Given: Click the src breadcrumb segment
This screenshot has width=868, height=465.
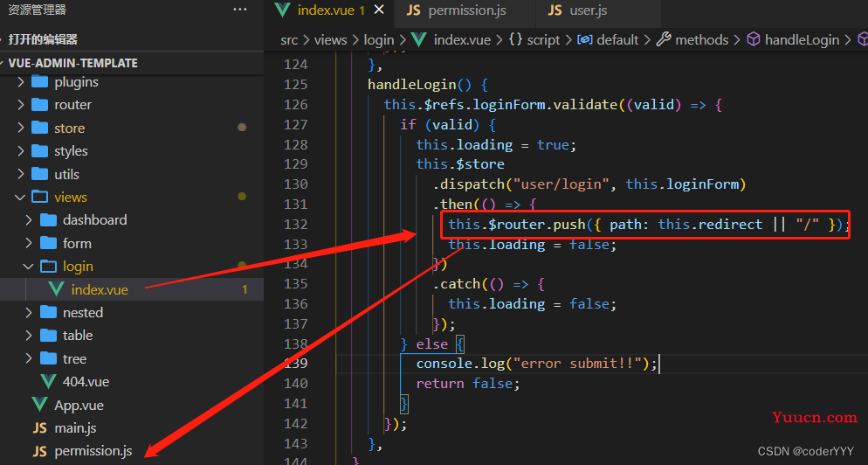Looking at the screenshot, I should [289, 40].
